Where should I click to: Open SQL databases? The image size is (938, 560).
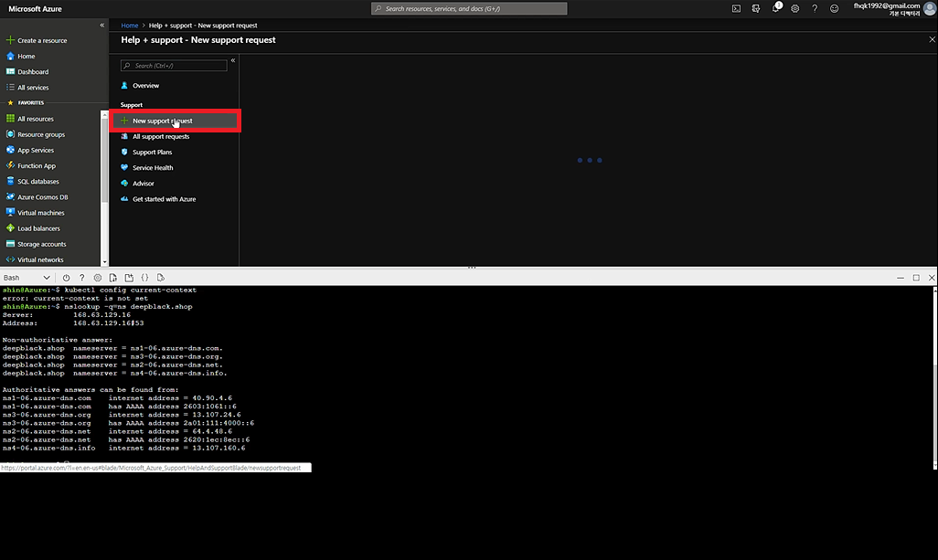(32, 181)
